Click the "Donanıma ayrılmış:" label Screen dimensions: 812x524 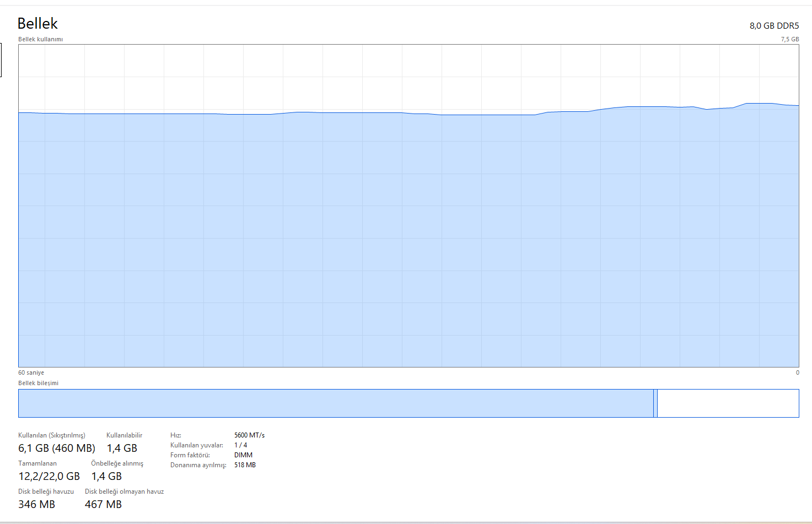[198, 465]
